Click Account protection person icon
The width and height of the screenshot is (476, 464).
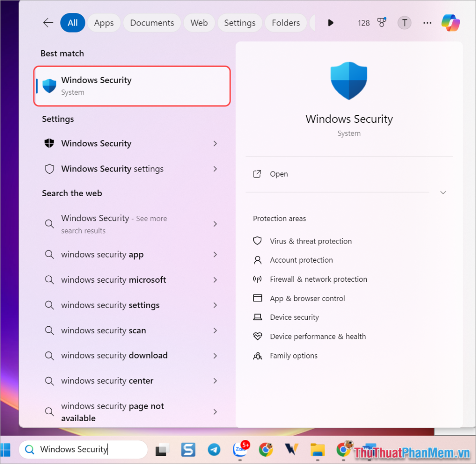click(x=258, y=260)
